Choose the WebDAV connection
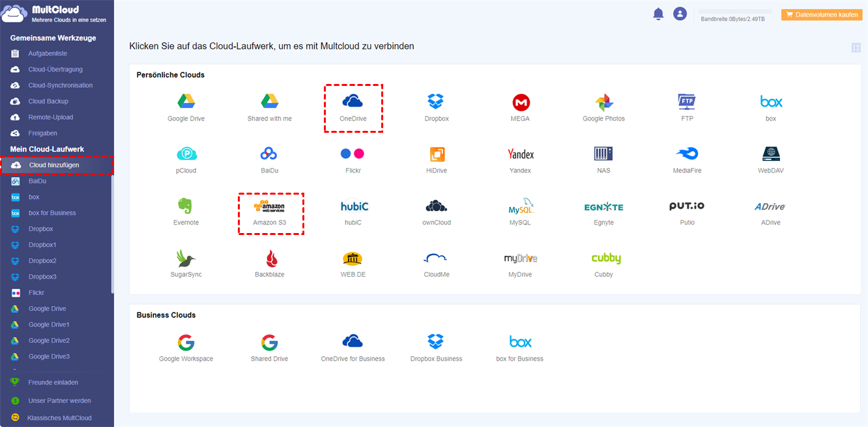Screen dimensions: 868x427 771,154
